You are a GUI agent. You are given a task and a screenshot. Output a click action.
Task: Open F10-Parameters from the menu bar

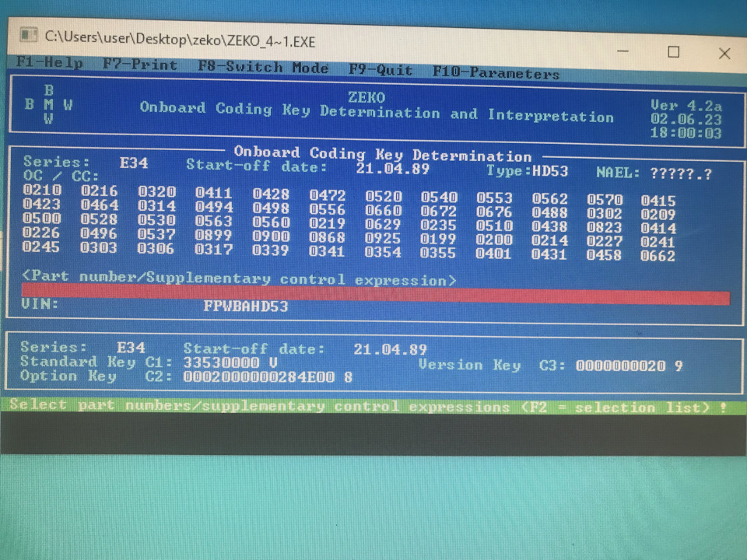point(496,72)
